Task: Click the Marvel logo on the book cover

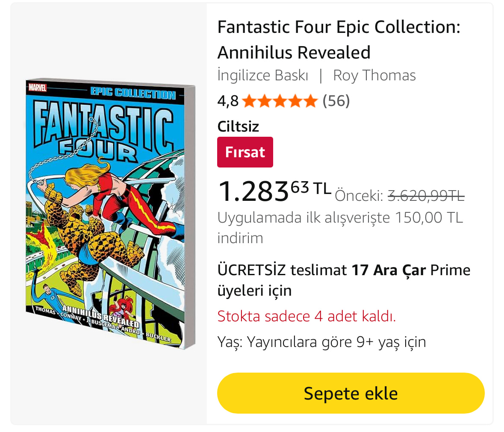Action: tap(37, 87)
